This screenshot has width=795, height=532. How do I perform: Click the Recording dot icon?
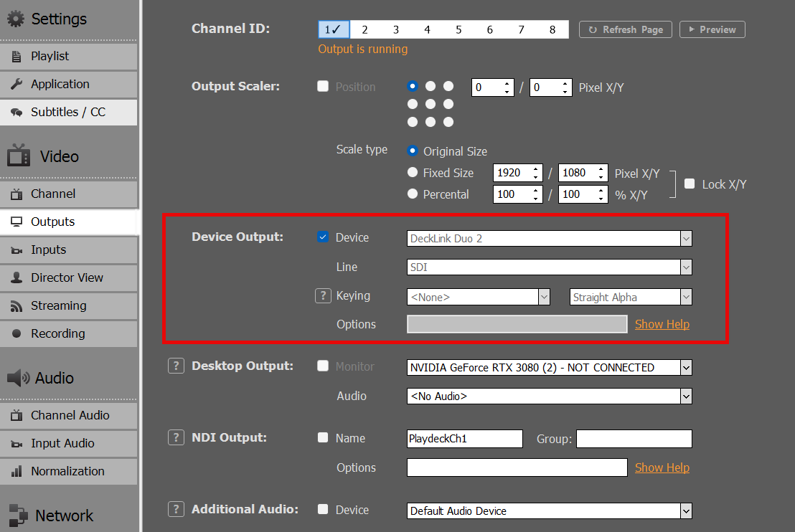tap(17, 333)
